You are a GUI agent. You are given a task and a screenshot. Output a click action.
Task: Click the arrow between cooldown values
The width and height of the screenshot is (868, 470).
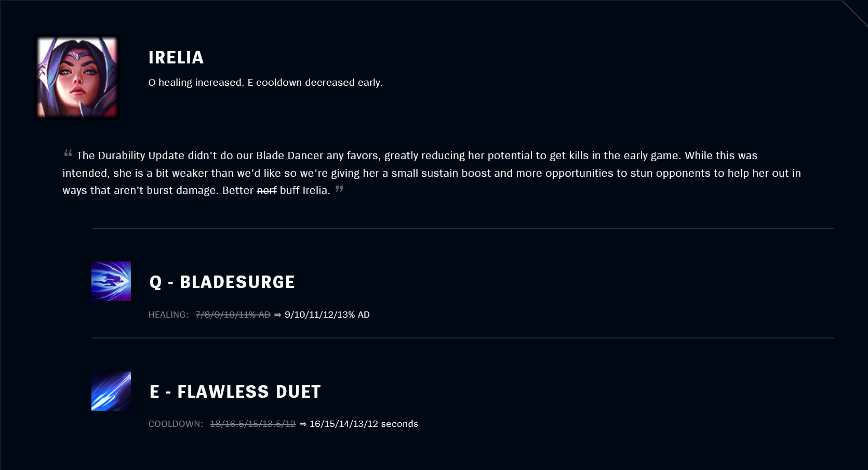click(x=303, y=424)
